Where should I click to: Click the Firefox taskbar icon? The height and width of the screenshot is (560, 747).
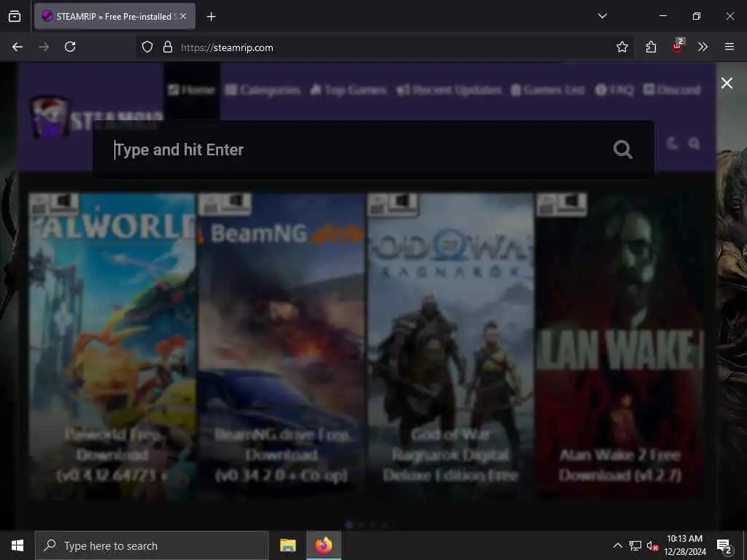(323, 545)
